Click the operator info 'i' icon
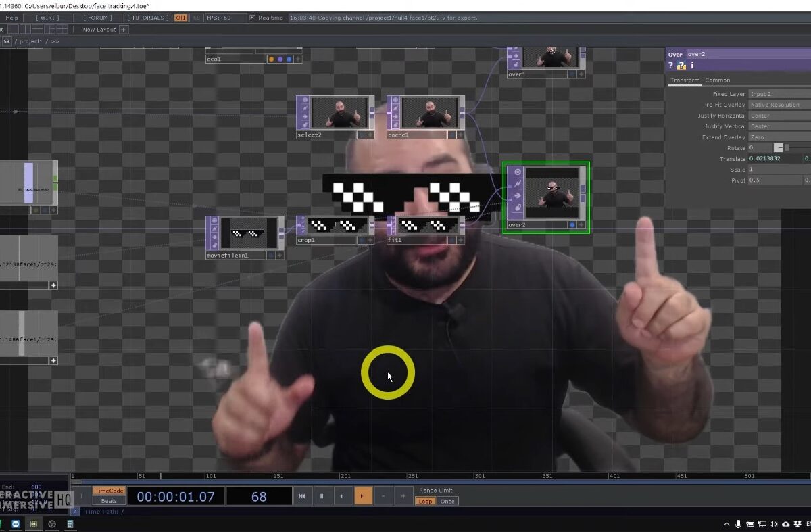Image resolution: width=811 pixels, height=532 pixels. click(x=692, y=66)
